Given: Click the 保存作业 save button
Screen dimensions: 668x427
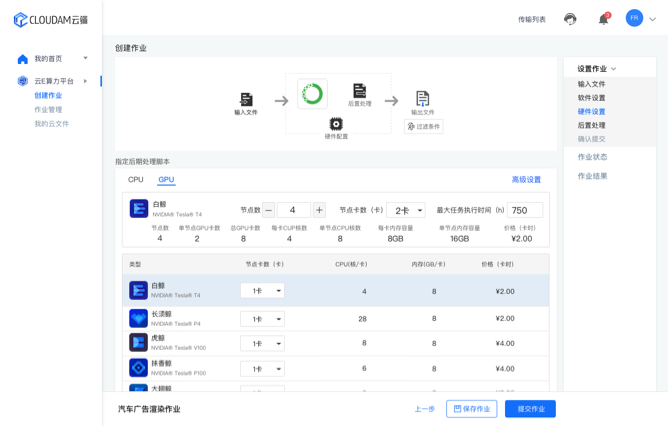Looking at the screenshot, I should [x=471, y=409].
